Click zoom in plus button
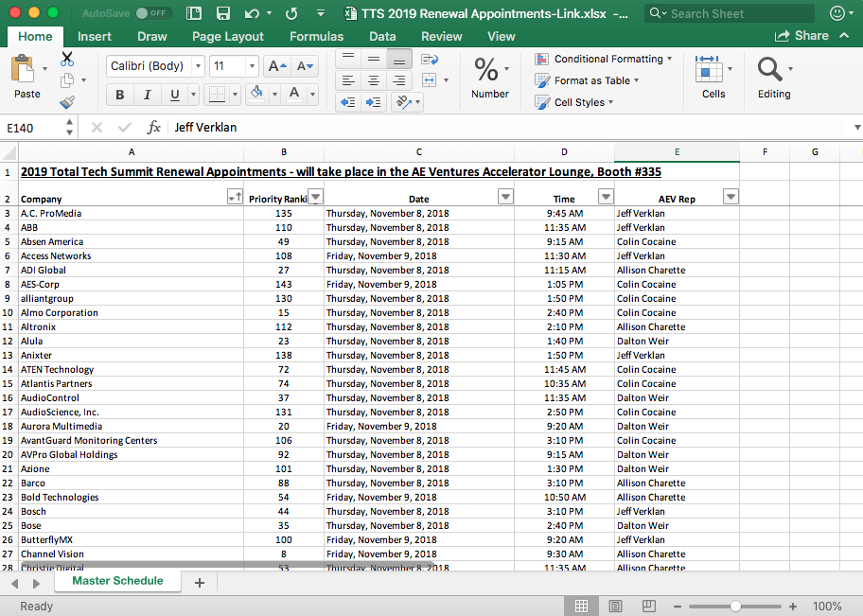The height and width of the screenshot is (616, 863). [793, 607]
